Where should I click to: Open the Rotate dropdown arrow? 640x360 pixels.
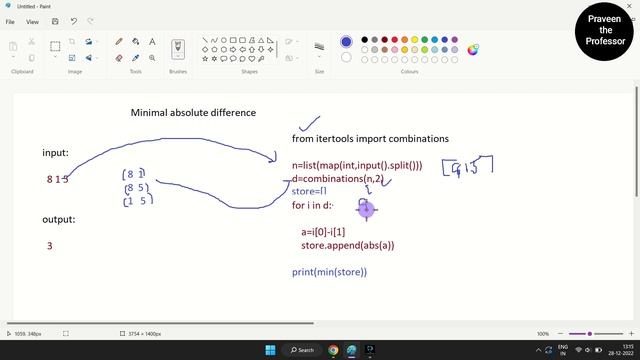coord(97,42)
